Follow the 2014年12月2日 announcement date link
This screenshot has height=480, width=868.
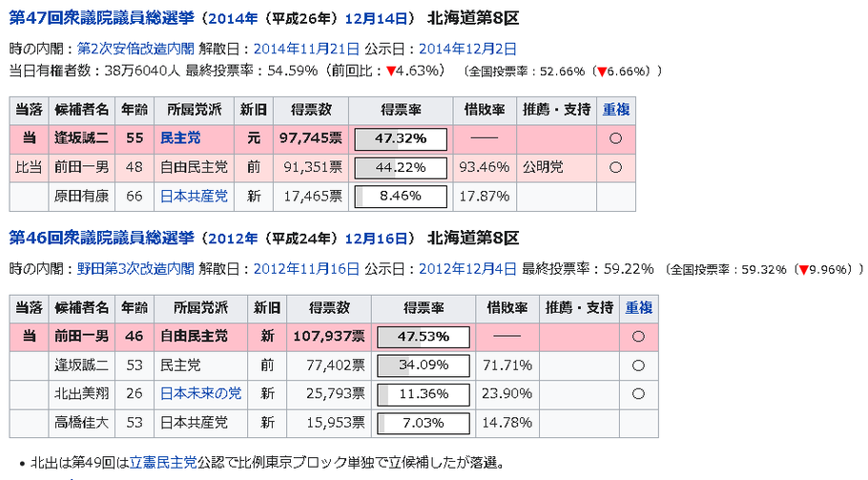467,49
